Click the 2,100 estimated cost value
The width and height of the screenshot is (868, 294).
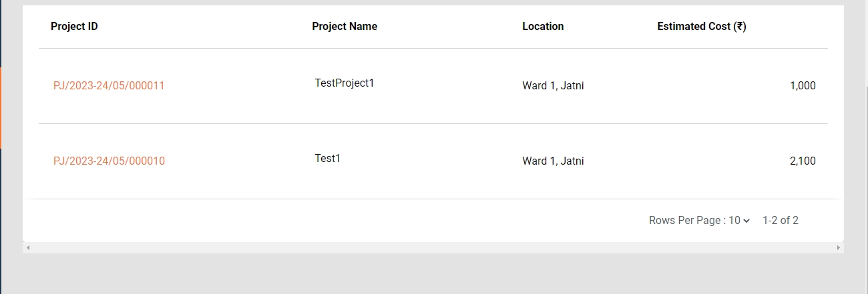[803, 161]
